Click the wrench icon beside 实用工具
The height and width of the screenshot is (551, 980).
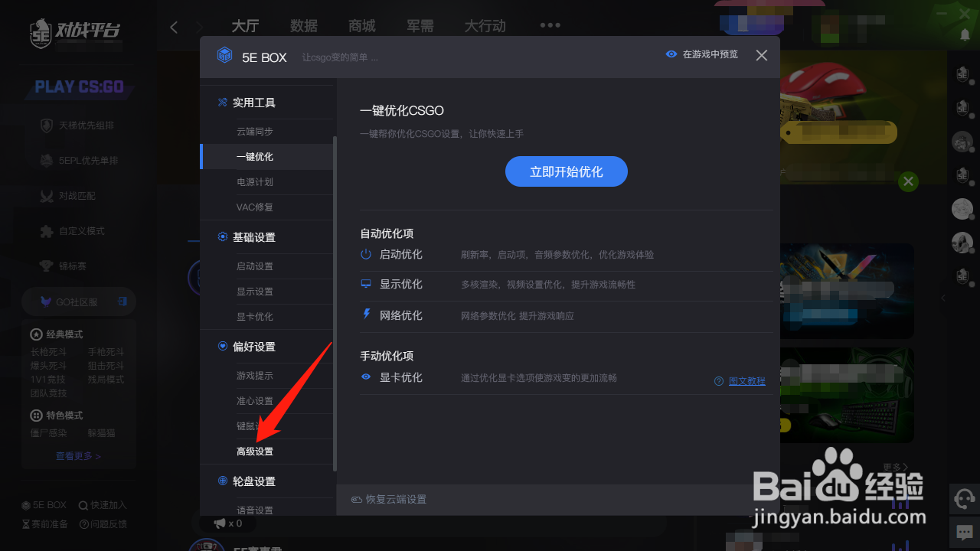point(222,102)
